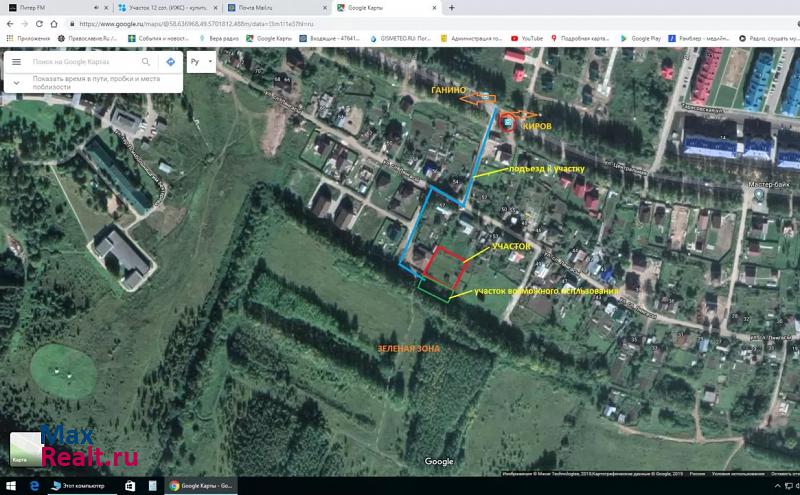The width and height of the screenshot is (800, 495).
Task: Open the YouTube bookmark
Action: pos(526,38)
